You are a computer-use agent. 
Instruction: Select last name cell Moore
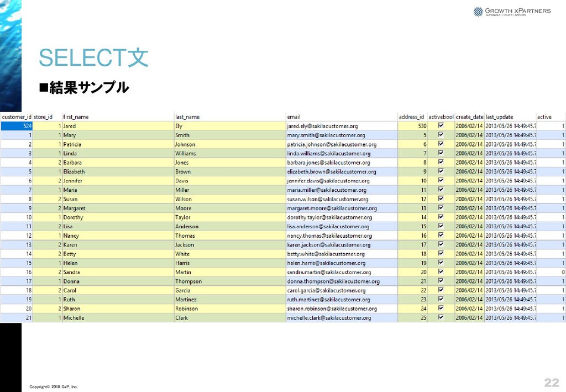[230, 208]
